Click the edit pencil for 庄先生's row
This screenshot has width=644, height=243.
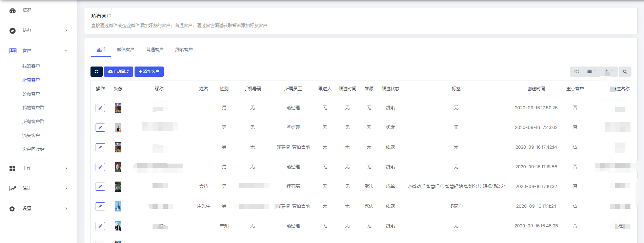[x=100, y=206]
